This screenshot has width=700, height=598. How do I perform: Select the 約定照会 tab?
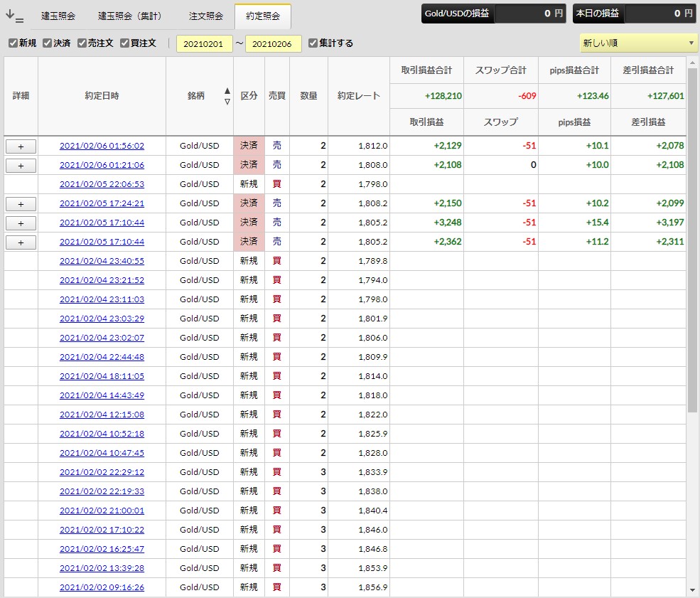tap(263, 16)
